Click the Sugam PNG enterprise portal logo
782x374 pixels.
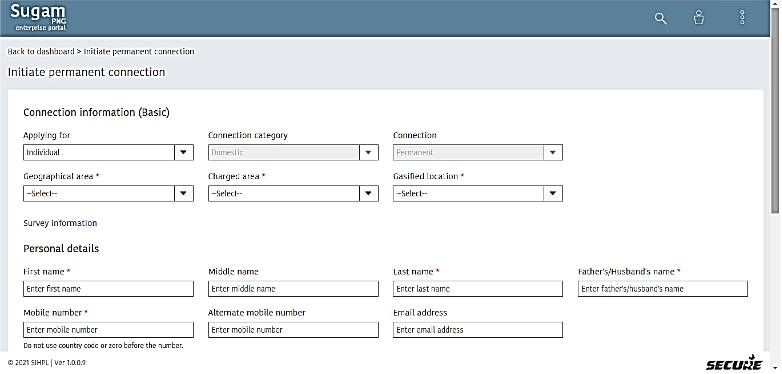pyautogui.click(x=38, y=17)
